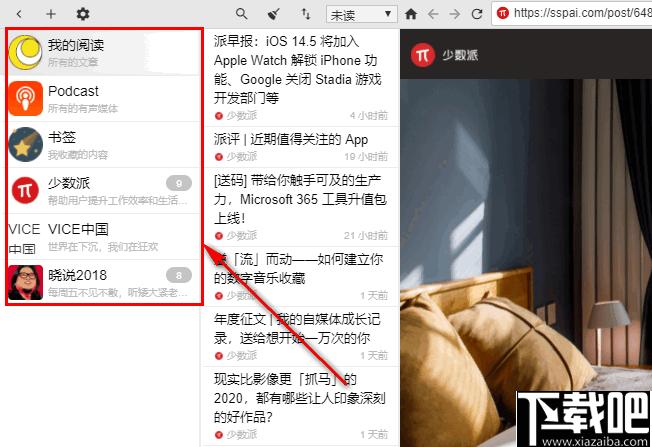
Task: Click the browser forward arrow
Action: (455, 14)
